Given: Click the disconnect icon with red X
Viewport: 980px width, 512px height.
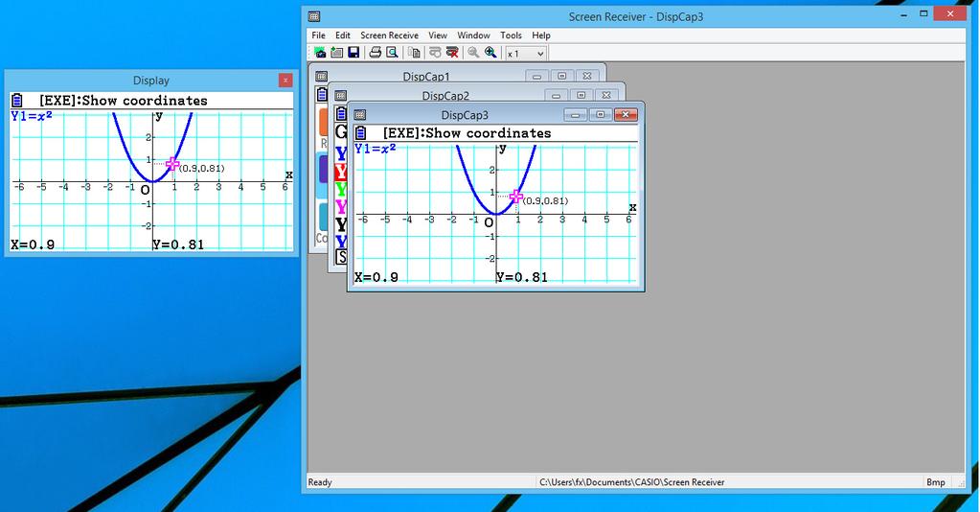Looking at the screenshot, I should click(452, 53).
